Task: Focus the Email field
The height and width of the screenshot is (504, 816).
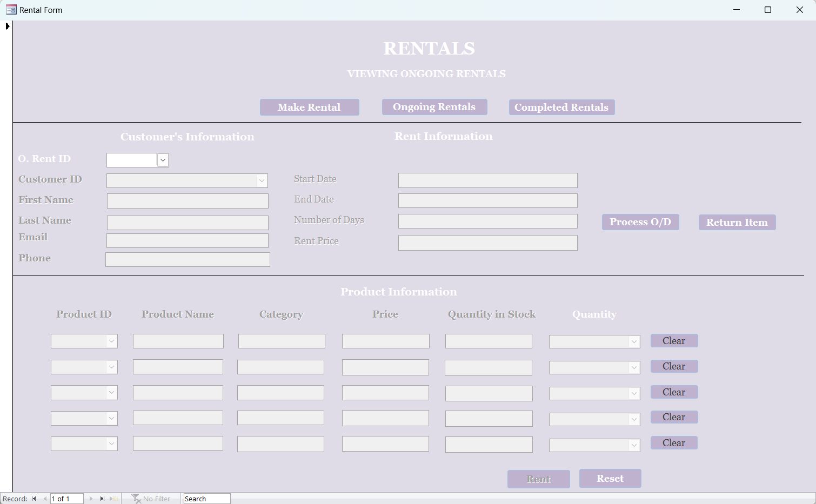Action: 188,240
